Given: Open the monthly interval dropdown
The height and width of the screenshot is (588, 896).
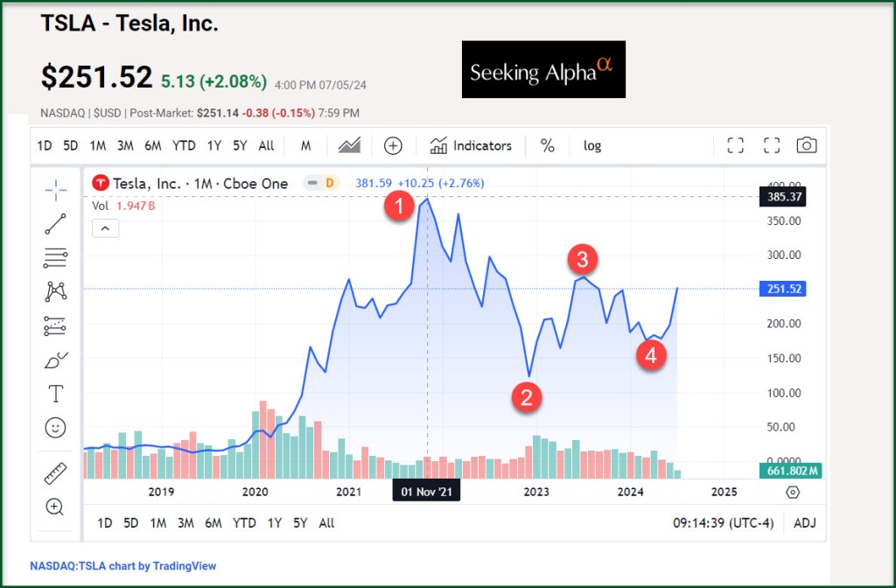Looking at the screenshot, I should [305, 146].
